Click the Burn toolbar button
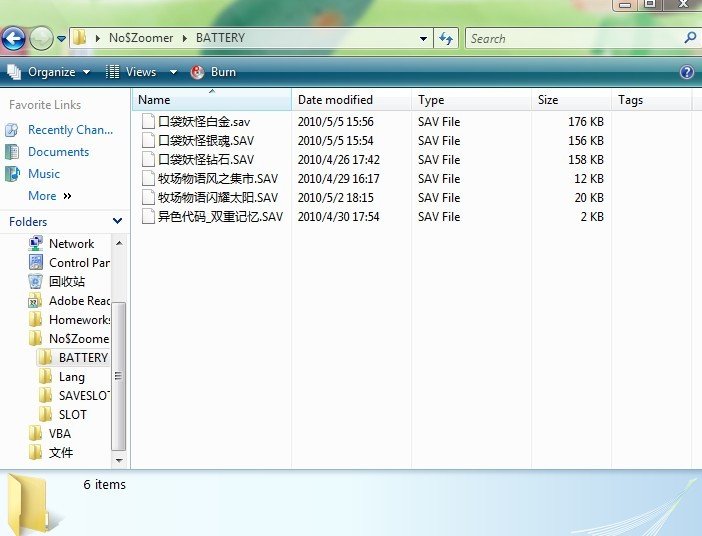The height and width of the screenshot is (536, 702). pyautogui.click(x=213, y=72)
